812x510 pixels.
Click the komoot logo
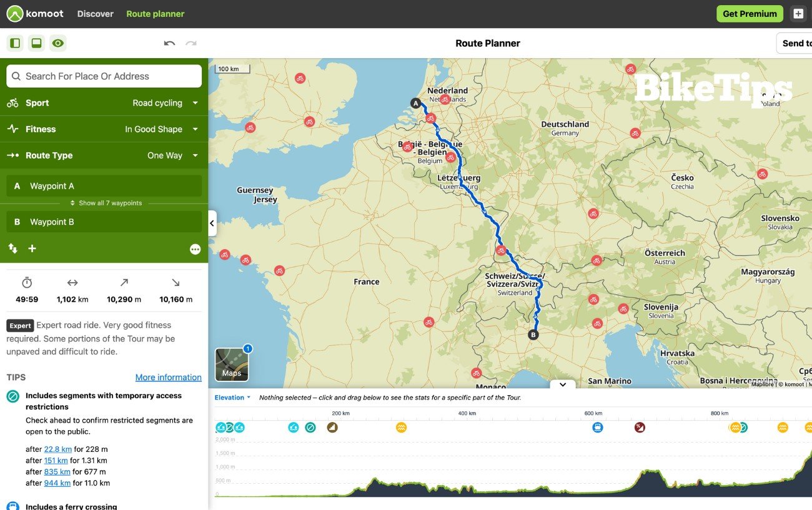pyautogui.click(x=34, y=14)
